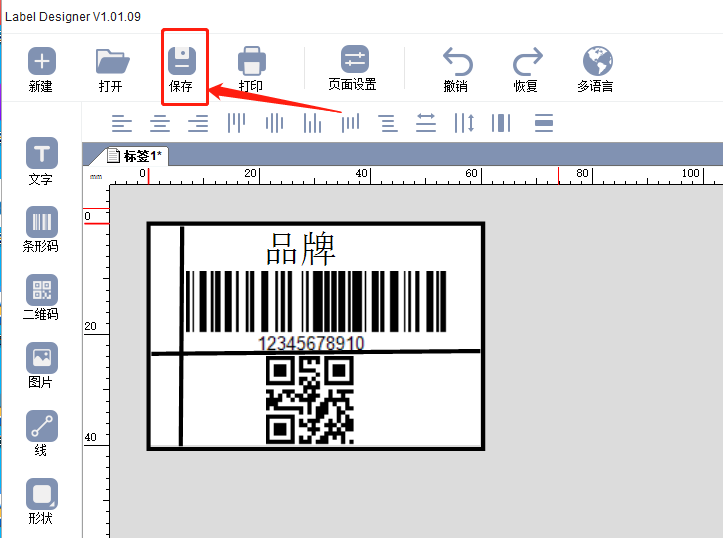
Task: Click the horizontal arrows spacing icon
Action: 426,123
